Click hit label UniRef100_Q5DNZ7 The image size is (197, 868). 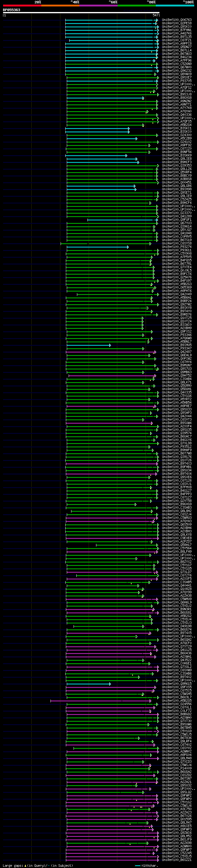pos(177,47)
